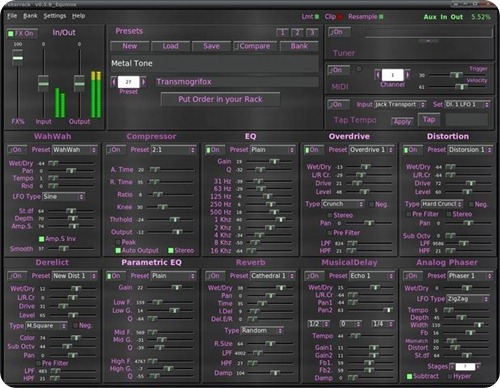Open the Compressor 2:1 preset dropdown

[x=173, y=150]
